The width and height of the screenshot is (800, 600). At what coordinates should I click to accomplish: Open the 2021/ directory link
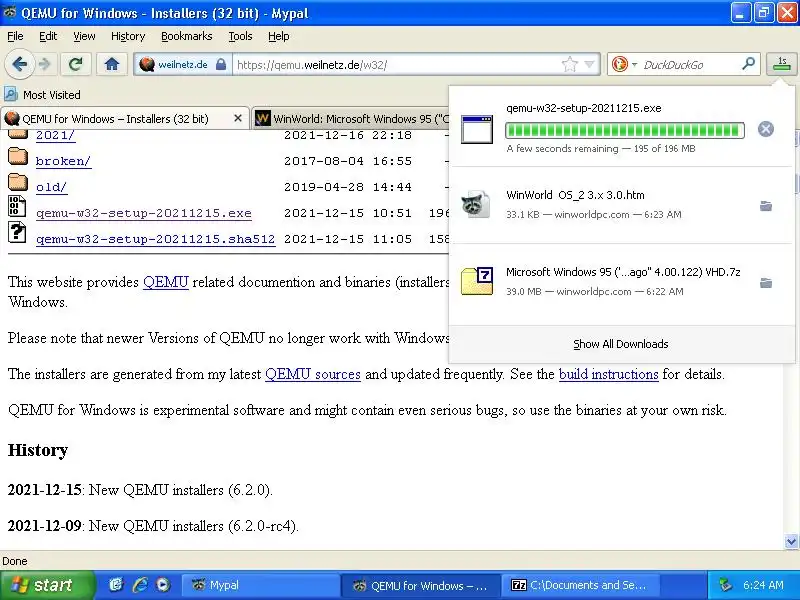pos(55,136)
